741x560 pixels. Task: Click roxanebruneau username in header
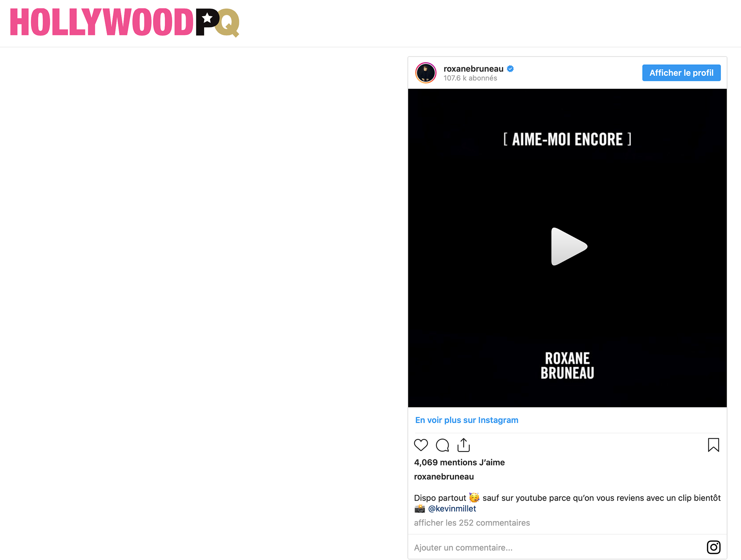pos(473,69)
